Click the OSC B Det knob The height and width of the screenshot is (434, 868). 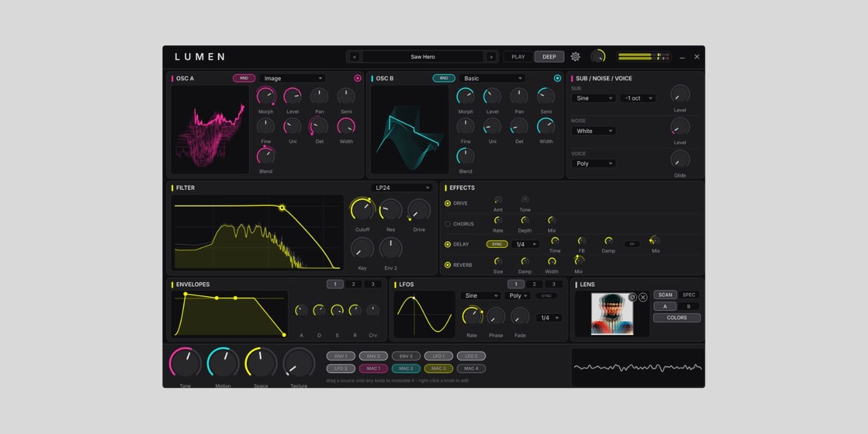tap(519, 126)
